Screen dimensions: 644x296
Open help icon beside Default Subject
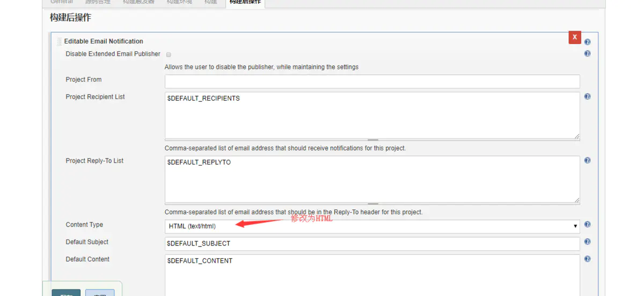point(588,242)
